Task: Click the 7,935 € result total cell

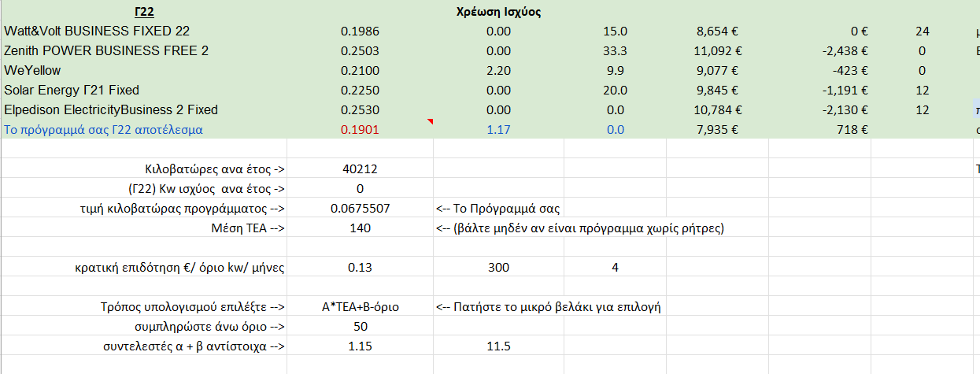Action: pyautogui.click(x=718, y=130)
